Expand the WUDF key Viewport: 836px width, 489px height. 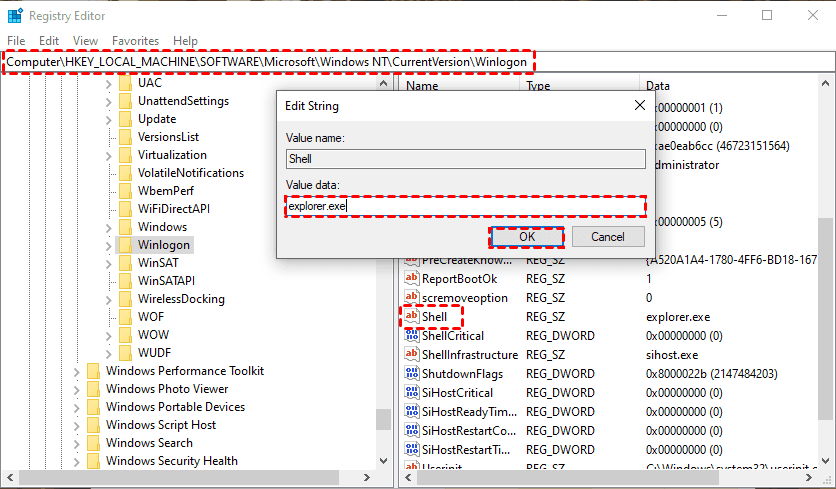click(109, 354)
